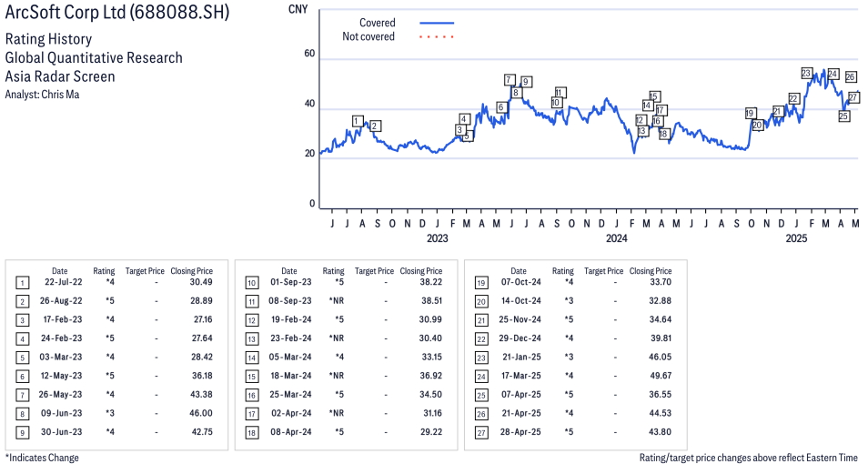Click the Analyst: Chris Ma text

click(x=42, y=95)
